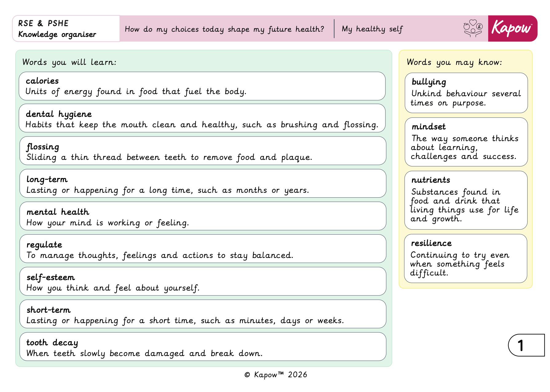
Task: Select the 'dental hygiene' term
Action: click(x=59, y=114)
